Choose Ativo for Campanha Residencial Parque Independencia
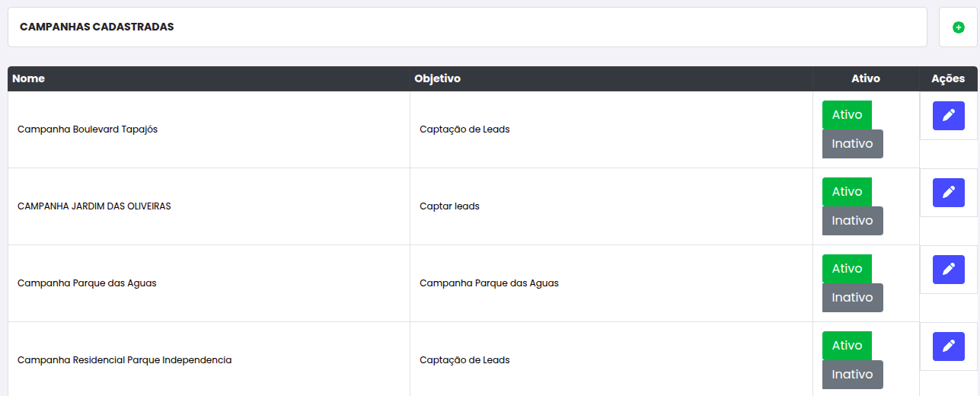This screenshot has height=396, width=980. point(847,346)
